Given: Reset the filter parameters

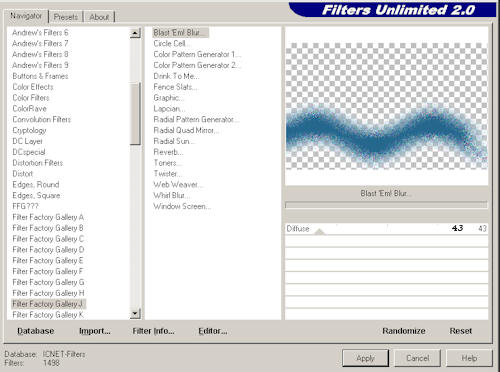Looking at the screenshot, I should coord(461,331).
